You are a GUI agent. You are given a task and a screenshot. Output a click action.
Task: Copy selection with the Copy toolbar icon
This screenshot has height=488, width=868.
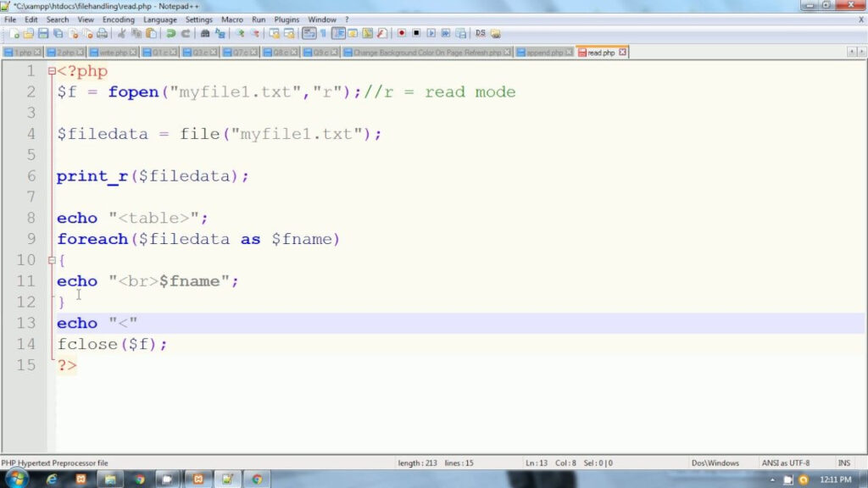(136, 34)
